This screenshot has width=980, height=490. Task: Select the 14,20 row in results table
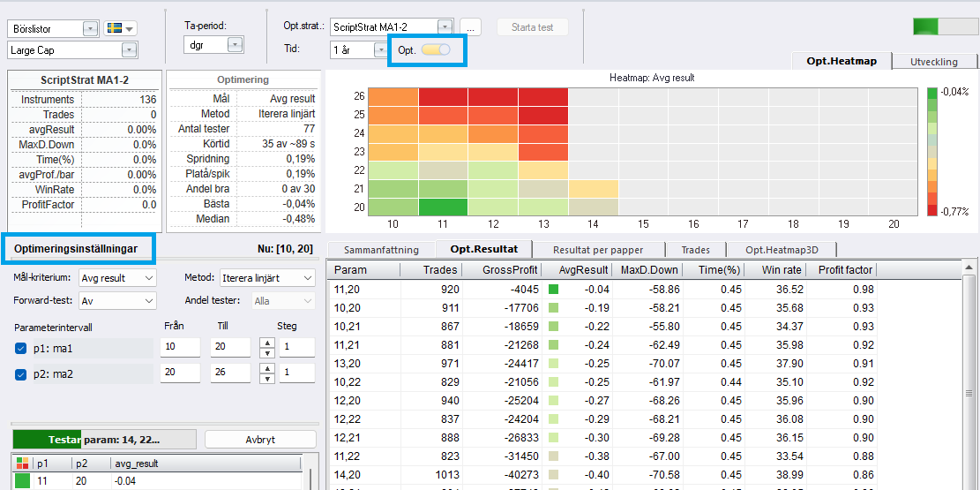pyautogui.click(x=602, y=474)
